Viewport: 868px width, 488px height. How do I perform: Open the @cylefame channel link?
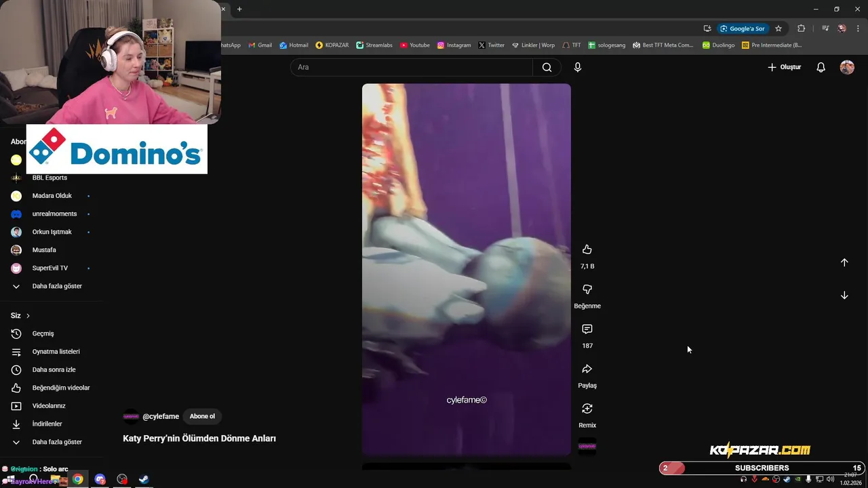pyautogui.click(x=161, y=416)
